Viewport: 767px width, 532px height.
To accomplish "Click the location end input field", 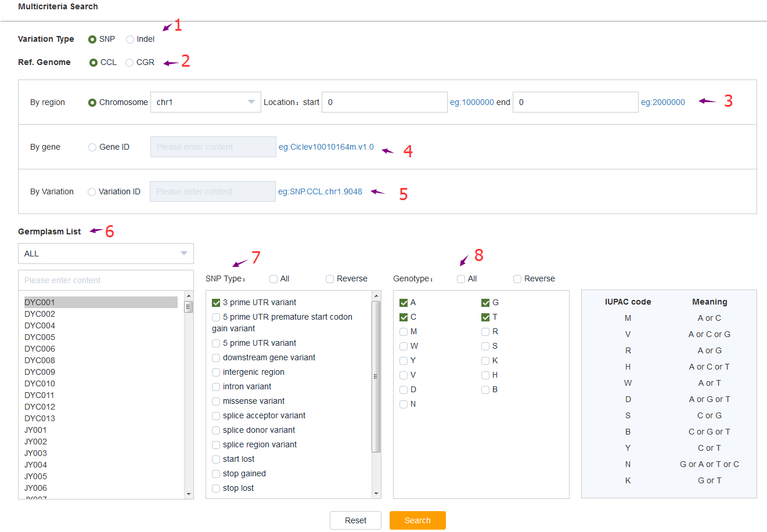I will point(575,102).
